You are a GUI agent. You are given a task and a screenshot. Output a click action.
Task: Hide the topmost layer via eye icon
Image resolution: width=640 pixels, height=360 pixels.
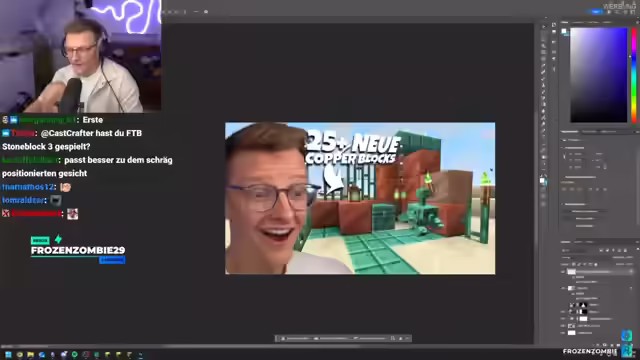(x=562, y=271)
